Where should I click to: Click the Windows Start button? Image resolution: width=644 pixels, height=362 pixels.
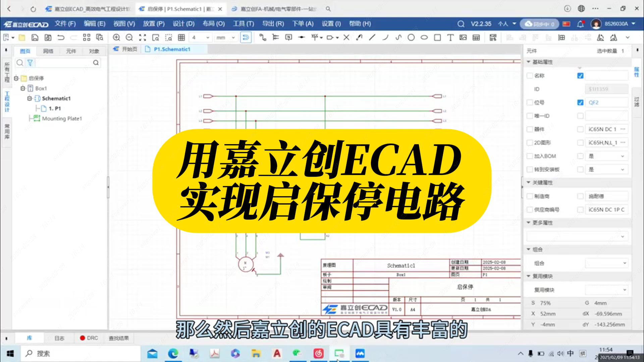[x=10, y=354]
